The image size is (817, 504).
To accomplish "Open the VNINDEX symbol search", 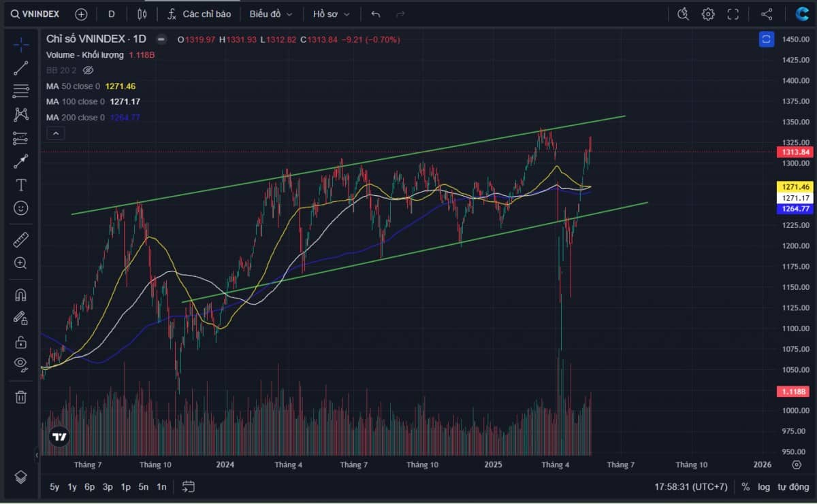I will (35, 14).
